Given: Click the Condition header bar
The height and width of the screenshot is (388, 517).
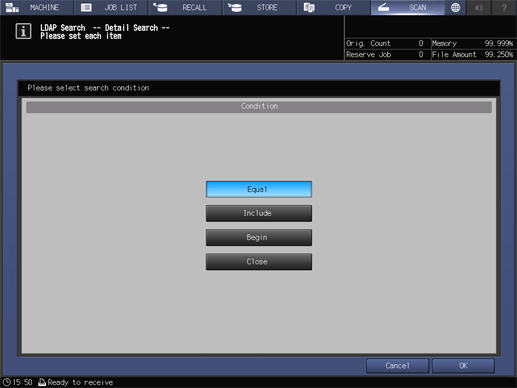Looking at the screenshot, I should coord(259,106).
